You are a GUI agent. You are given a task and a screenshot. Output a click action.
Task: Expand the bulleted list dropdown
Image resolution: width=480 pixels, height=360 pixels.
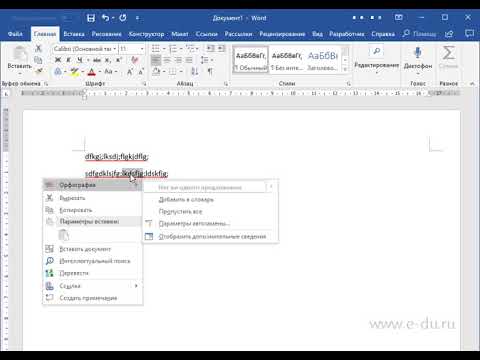point(164,49)
